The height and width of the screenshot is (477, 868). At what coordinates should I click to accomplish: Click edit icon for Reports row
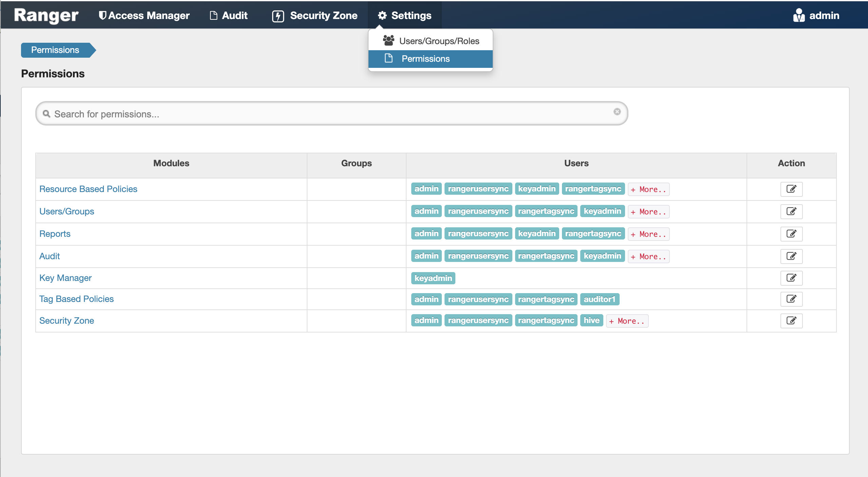(x=791, y=234)
